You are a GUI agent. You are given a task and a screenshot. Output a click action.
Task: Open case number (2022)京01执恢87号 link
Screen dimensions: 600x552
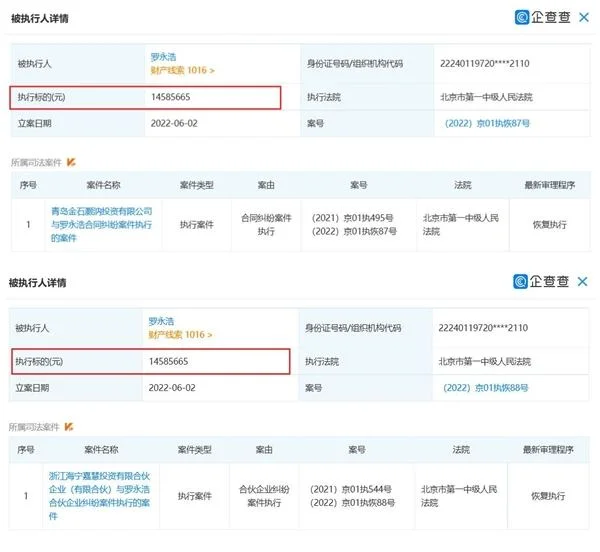pyautogui.click(x=486, y=123)
